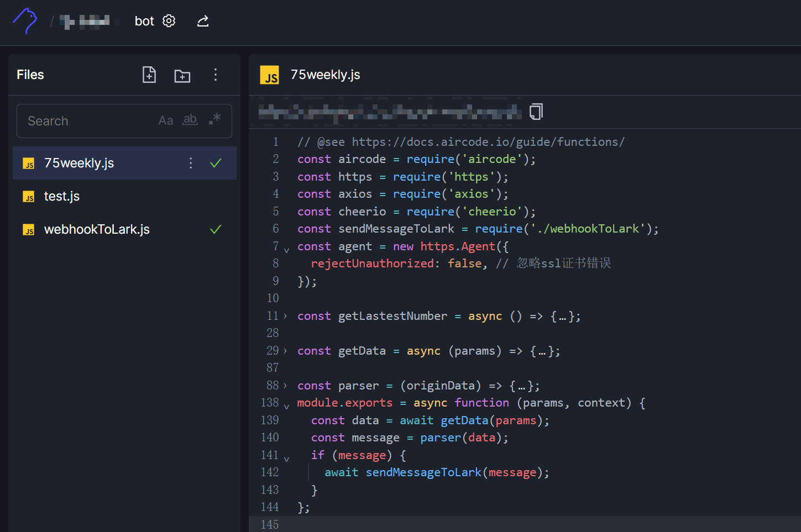Collapse module.exports block at line 138
Viewport: 801px width, 532px height.
click(286, 407)
